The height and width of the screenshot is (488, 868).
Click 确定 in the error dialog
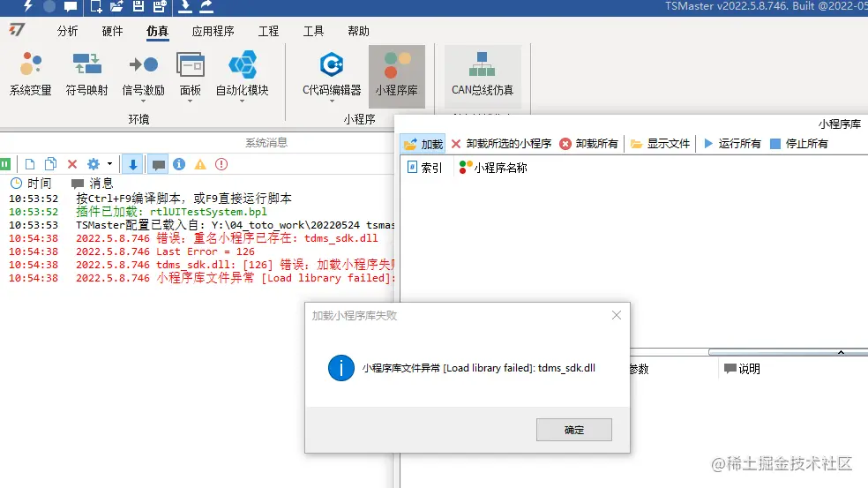tap(574, 430)
